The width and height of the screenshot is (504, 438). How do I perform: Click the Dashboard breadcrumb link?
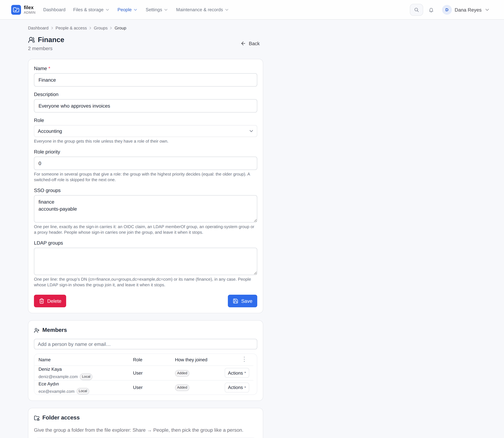tap(38, 28)
